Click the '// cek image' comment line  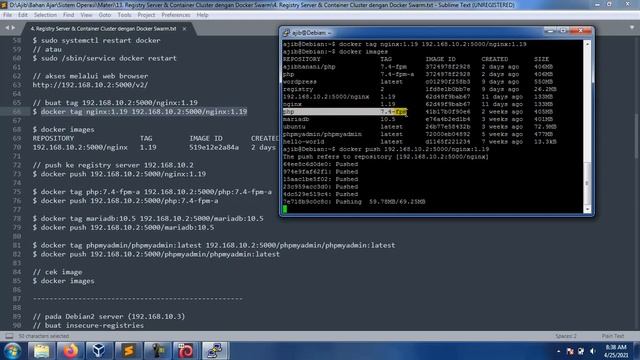click(57, 272)
